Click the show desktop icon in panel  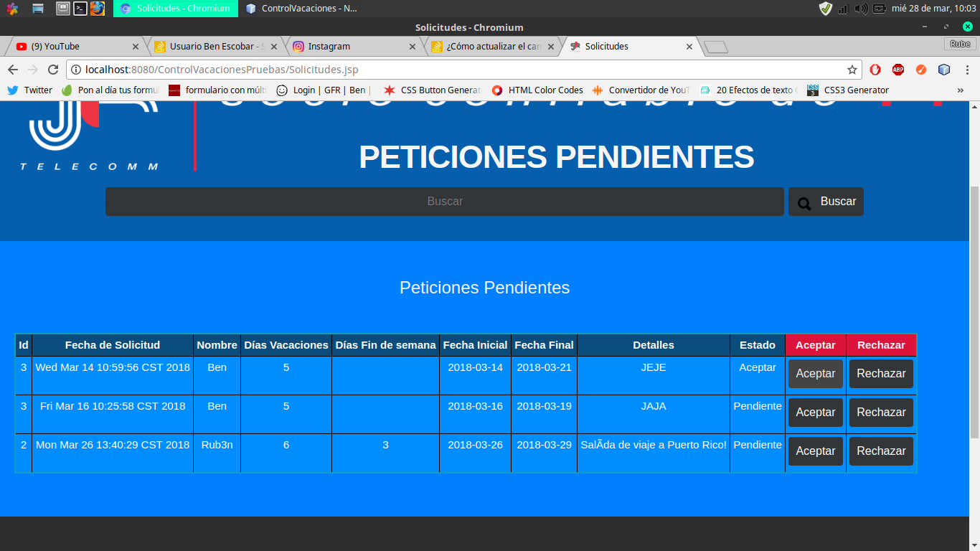38,9
